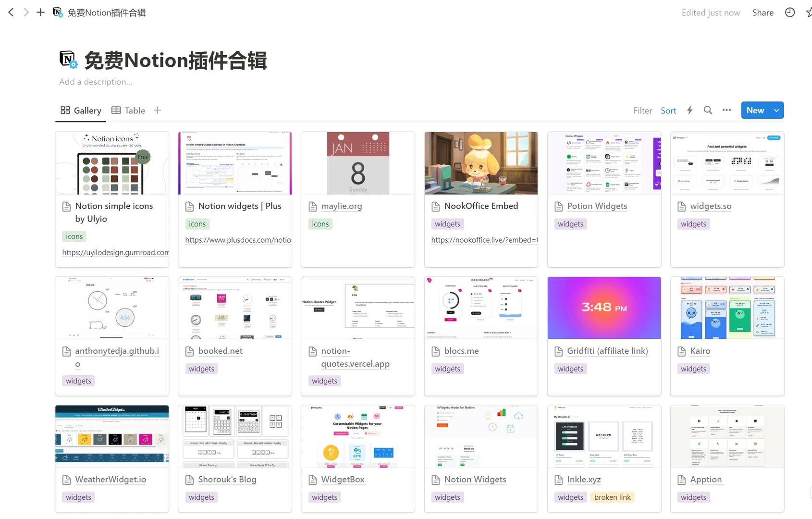Open automations via the lightning icon
This screenshot has height=519, width=812.
tap(689, 110)
